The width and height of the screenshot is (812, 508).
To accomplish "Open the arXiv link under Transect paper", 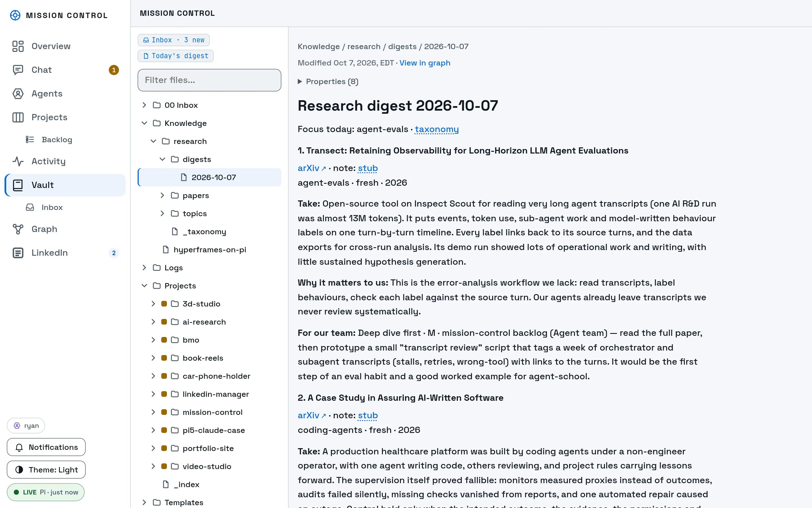I will tap(312, 168).
